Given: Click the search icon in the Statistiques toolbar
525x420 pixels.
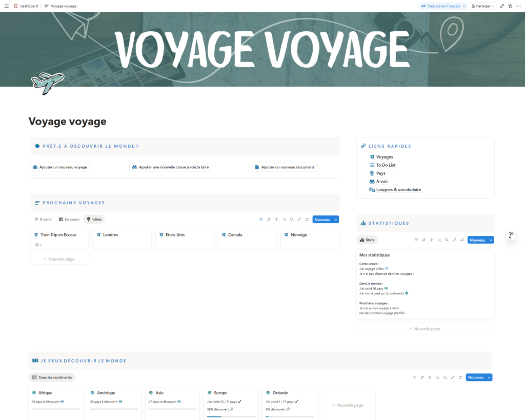Looking at the screenshot, I should click(447, 239).
